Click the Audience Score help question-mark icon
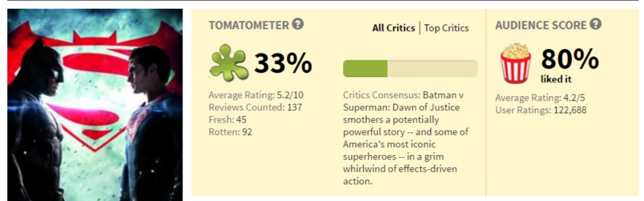 (596, 24)
